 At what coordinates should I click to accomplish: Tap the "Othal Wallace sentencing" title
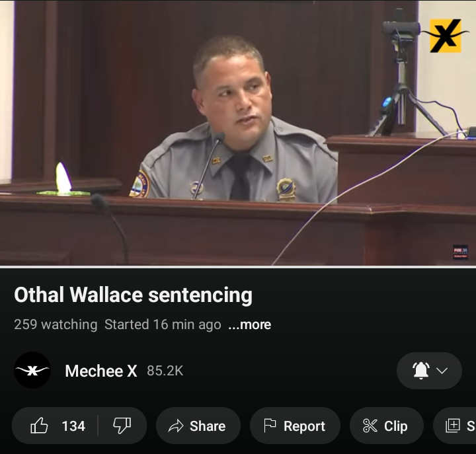pos(133,295)
